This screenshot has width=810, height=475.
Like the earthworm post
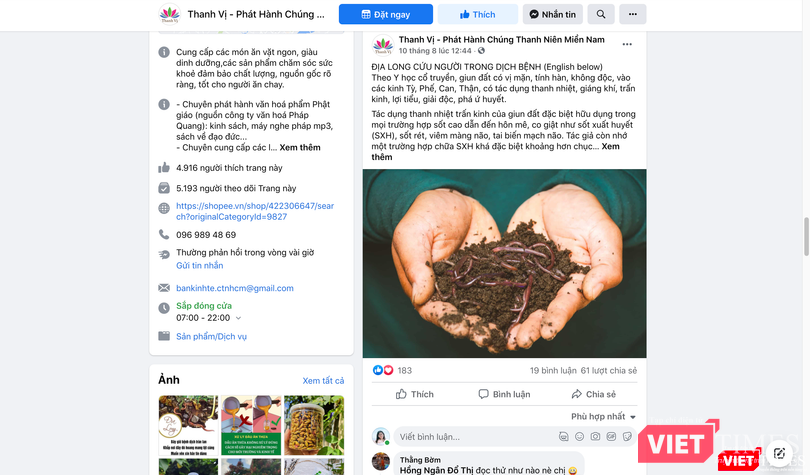(414, 394)
